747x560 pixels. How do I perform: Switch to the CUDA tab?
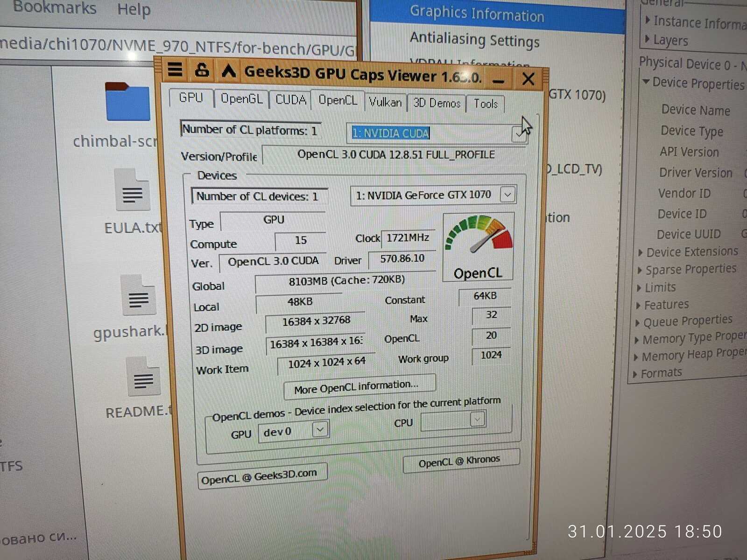(x=290, y=100)
